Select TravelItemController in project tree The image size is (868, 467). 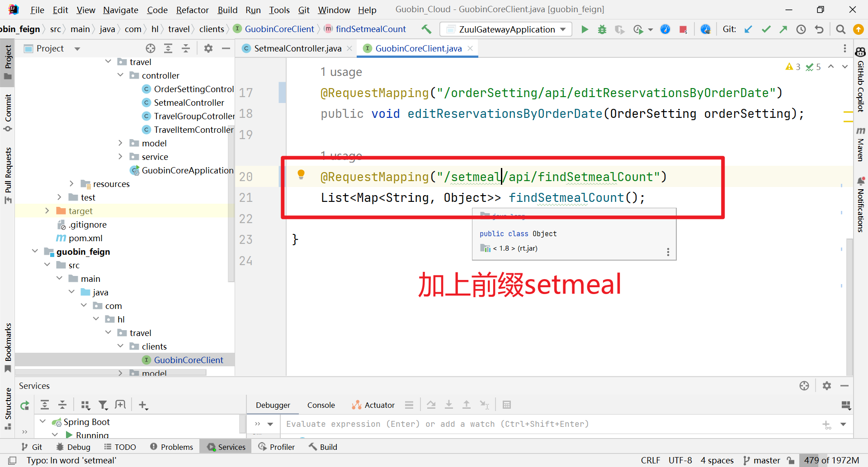pyautogui.click(x=193, y=130)
